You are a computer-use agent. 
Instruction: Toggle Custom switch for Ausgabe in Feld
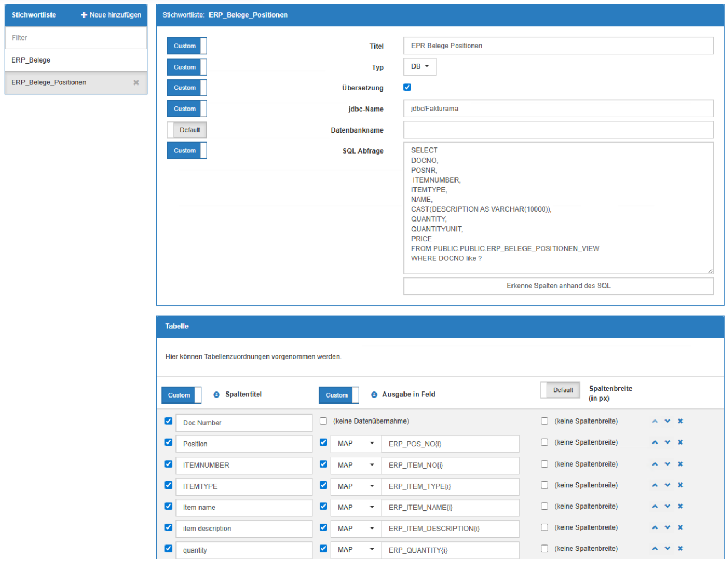[x=339, y=395]
